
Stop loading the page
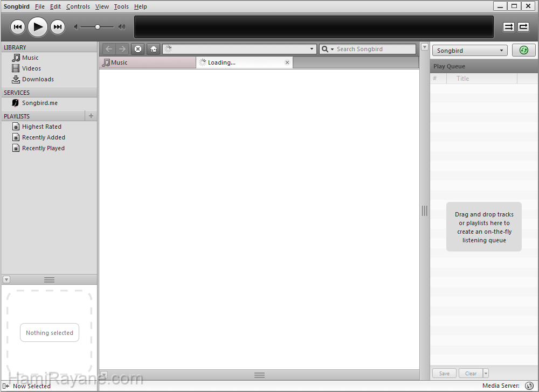(x=138, y=49)
